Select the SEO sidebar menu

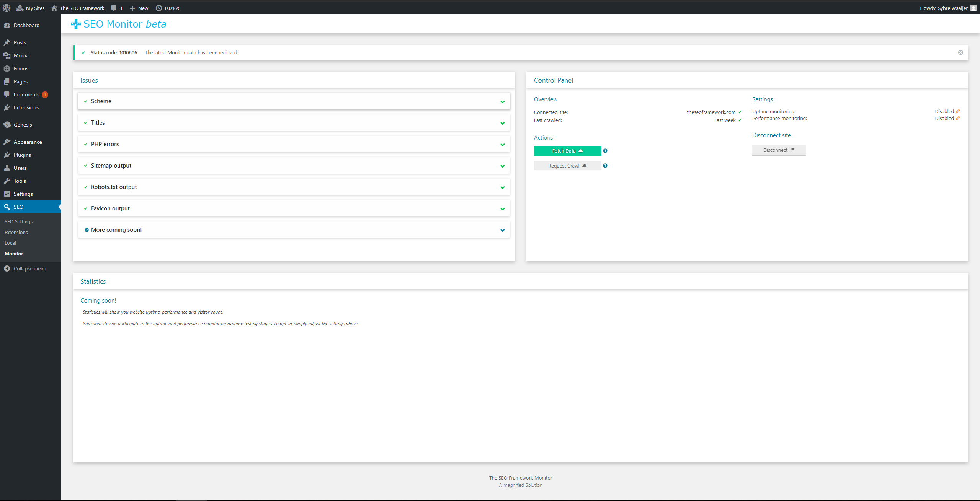point(31,207)
